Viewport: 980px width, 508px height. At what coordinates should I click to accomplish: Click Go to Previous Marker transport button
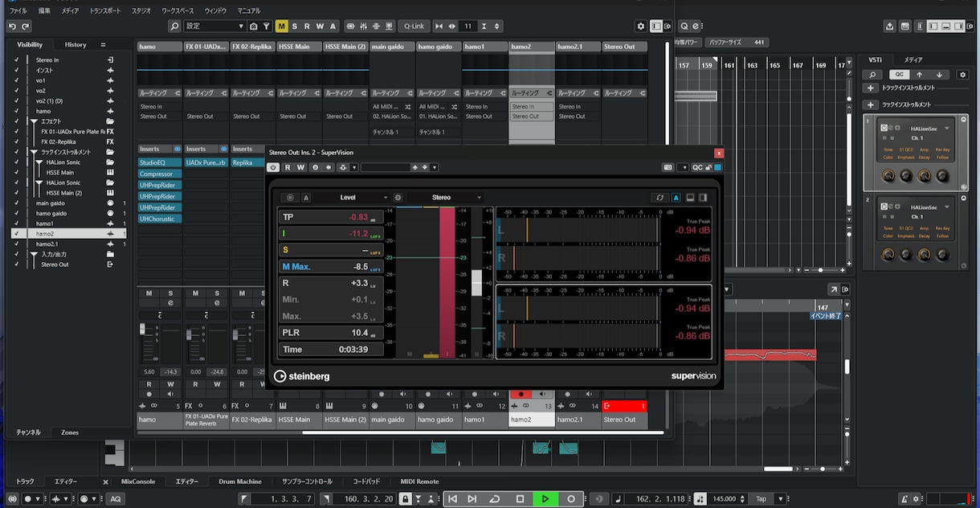click(452, 499)
